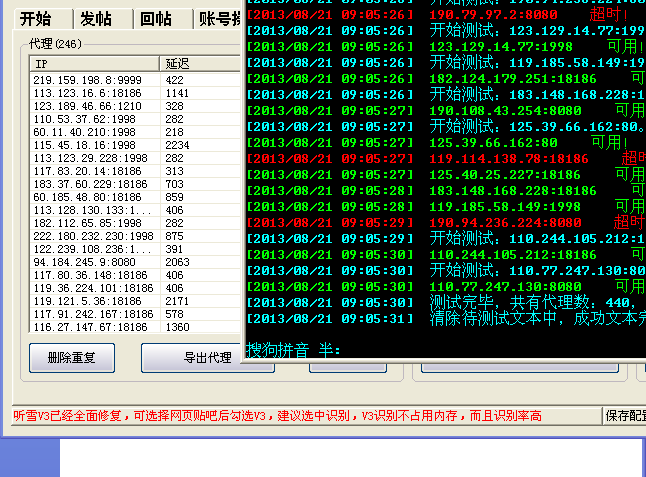Select proxy row 219.159.198.8:9999
Viewport: 646px width, 477px height.
(x=94, y=80)
